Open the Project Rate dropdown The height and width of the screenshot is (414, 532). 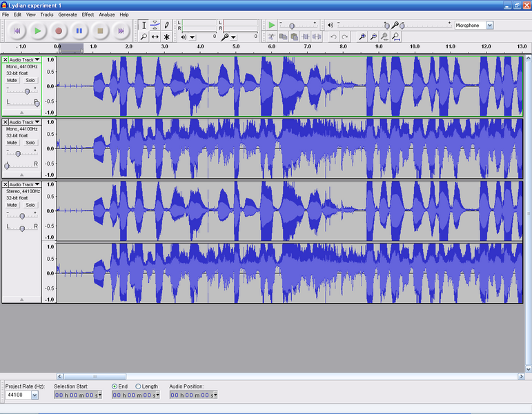(35, 395)
